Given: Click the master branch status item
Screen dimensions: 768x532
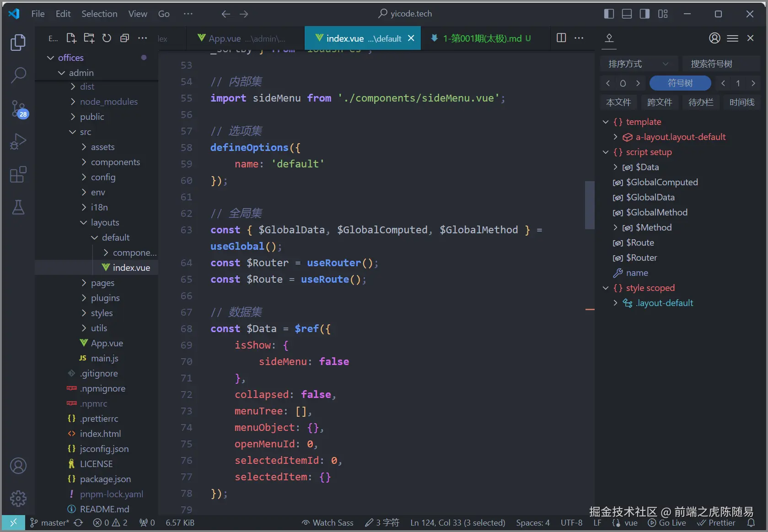Looking at the screenshot, I should pos(49,522).
